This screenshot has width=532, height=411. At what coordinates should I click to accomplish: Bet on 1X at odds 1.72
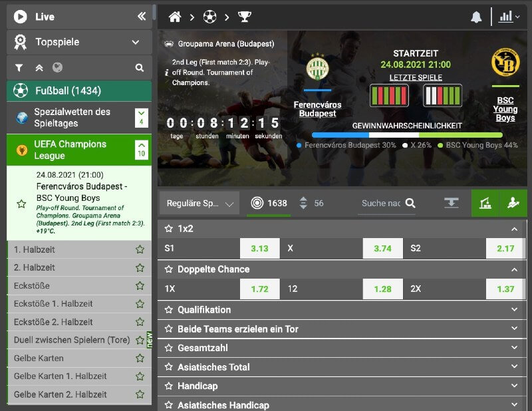260,289
